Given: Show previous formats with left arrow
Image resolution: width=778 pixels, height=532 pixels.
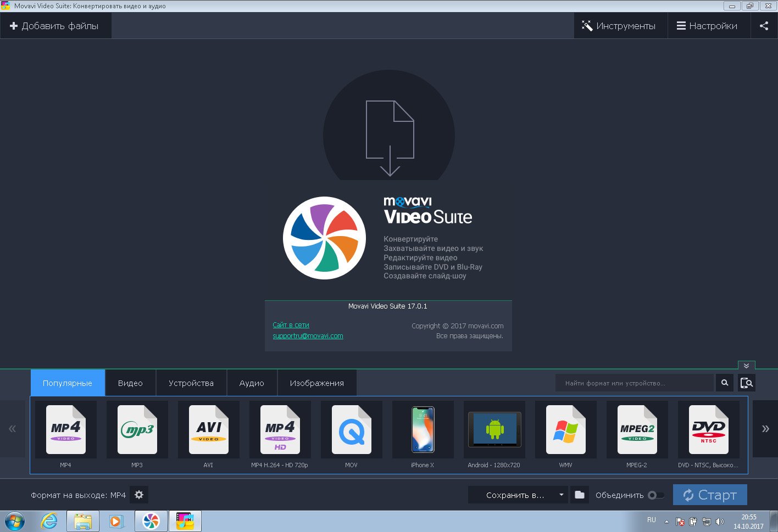Looking at the screenshot, I should point(12,429).
